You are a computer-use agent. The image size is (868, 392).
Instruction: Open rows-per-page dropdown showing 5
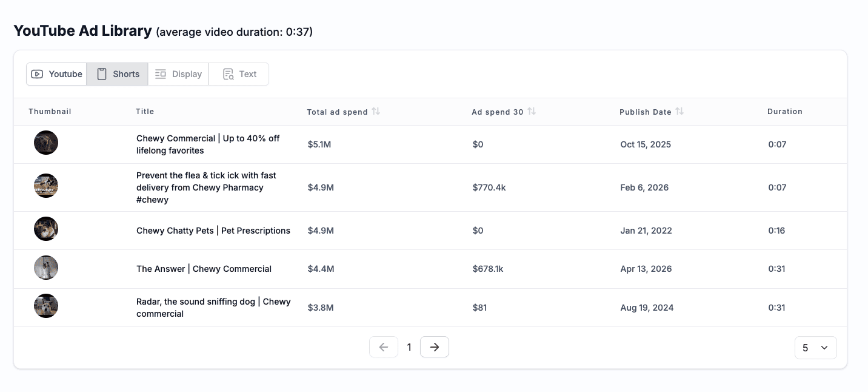(816, 348)
